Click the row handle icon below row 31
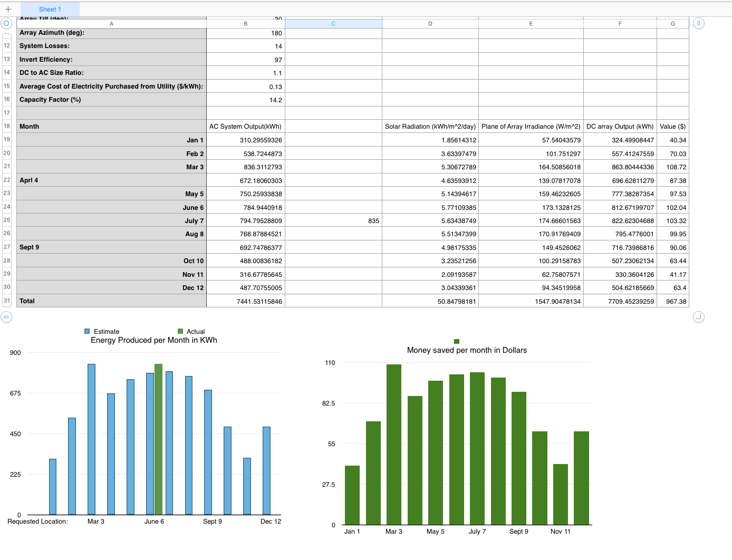 (6, 317)
